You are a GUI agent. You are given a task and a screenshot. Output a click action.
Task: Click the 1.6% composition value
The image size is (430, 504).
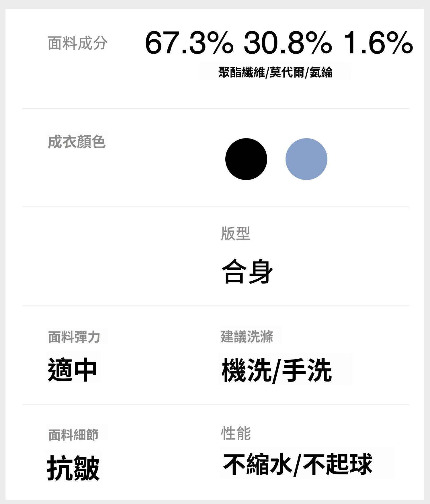(x=378, y=43)
